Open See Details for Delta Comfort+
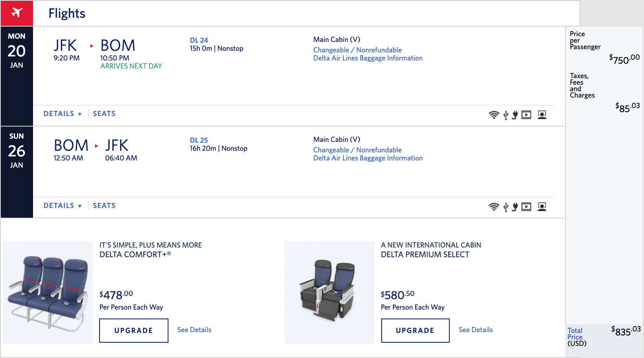644x358 pixels. pos(194,330)
